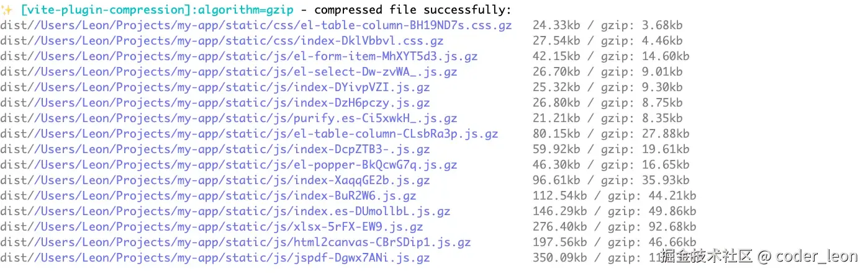The image size is (868, 274).
Task: Open the index.es-DUmollbL.js.gz path
Action: 225,211
